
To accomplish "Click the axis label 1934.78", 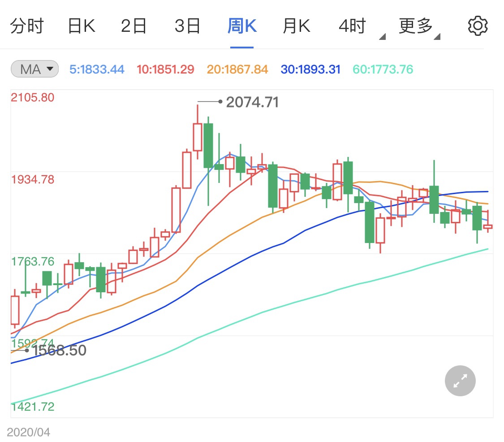I will point(32,179).
